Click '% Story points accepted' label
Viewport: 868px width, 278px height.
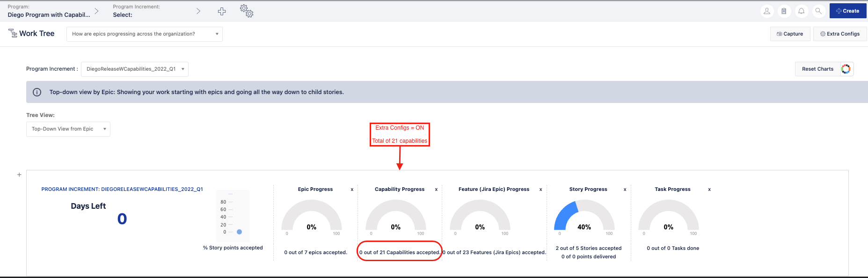[x=233, y=248]
